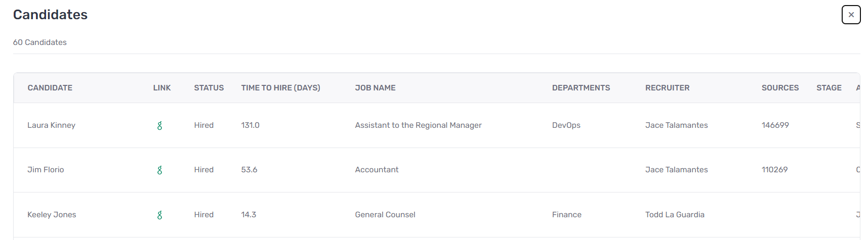The height and width of the screenshot is (240, 868).
Task: Select candidate name Keeley Jones
Action: tap(52, 215)
